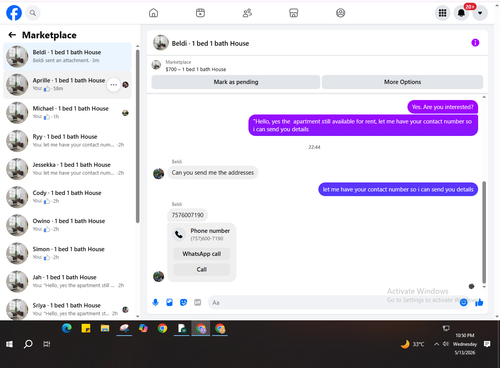Click the 'Can you send me the addresses' message

coord(213,173)
